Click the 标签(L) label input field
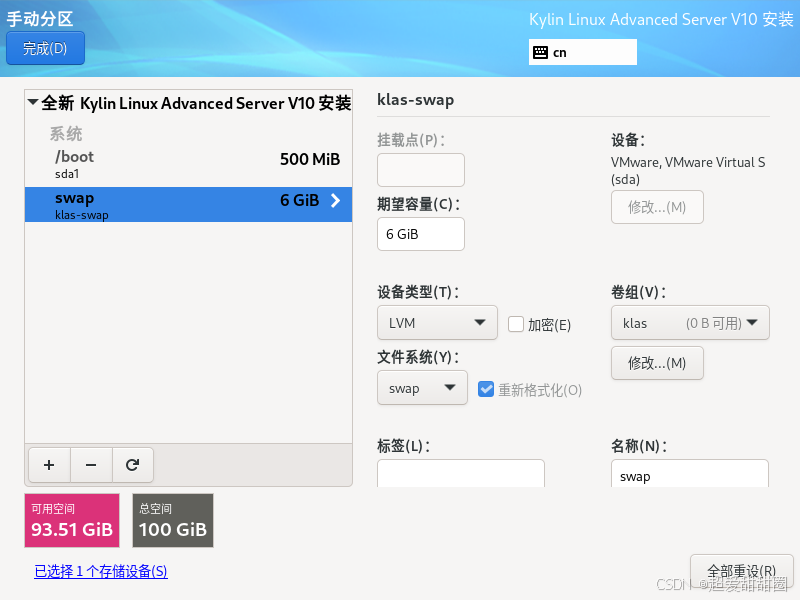Screen dimensions: 800x600 [461, 473]
